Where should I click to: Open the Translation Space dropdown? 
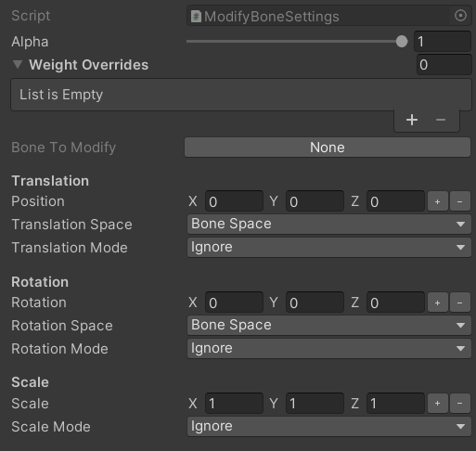[x=329, y=224]
